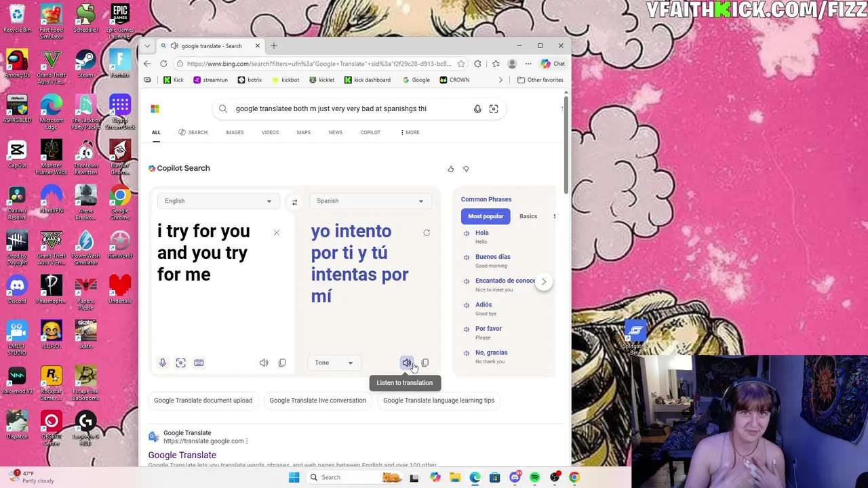Open the streamrun bookmark
Viewport: 868px width, 488px height.
pyautogui.click(x=210, y=80)
